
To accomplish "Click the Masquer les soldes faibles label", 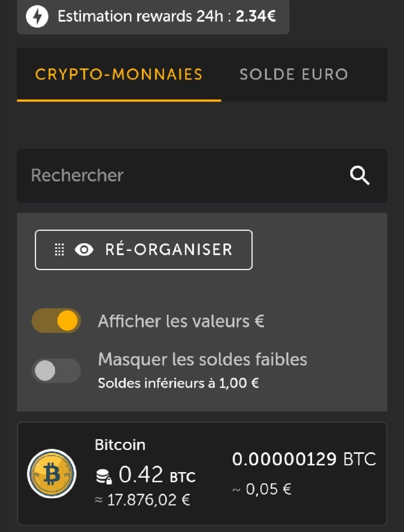I will [x=202, y=360].
